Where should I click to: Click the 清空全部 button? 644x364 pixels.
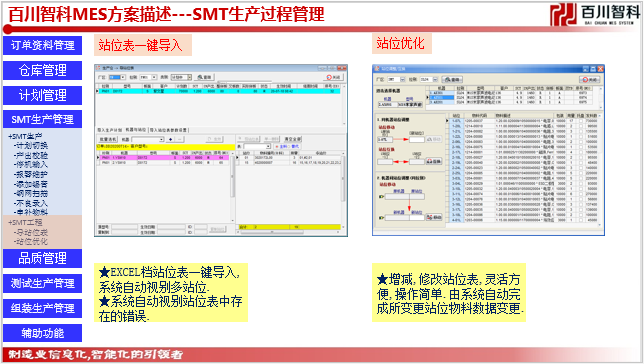coord(293,139)
